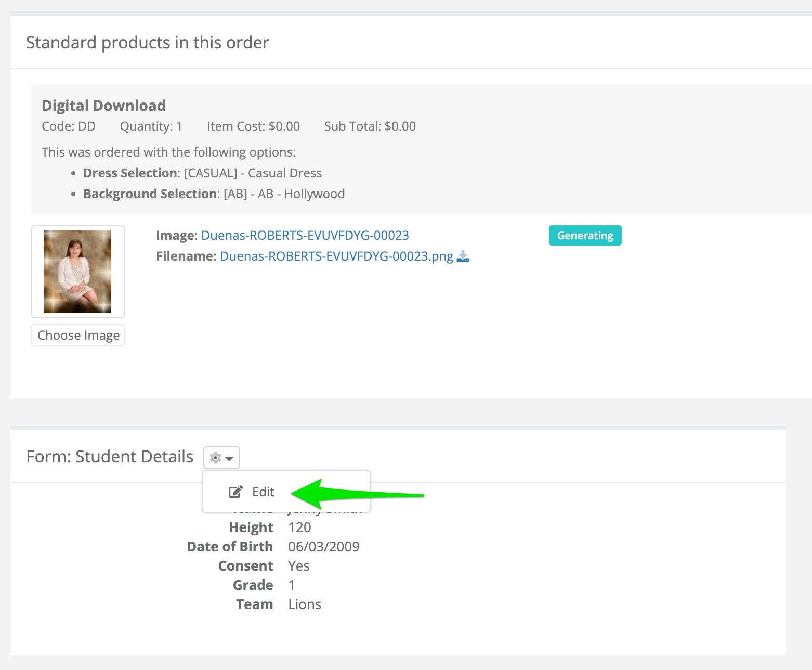Click the Consent label
This screenshot has width=812, height=670.
[246, 566]
